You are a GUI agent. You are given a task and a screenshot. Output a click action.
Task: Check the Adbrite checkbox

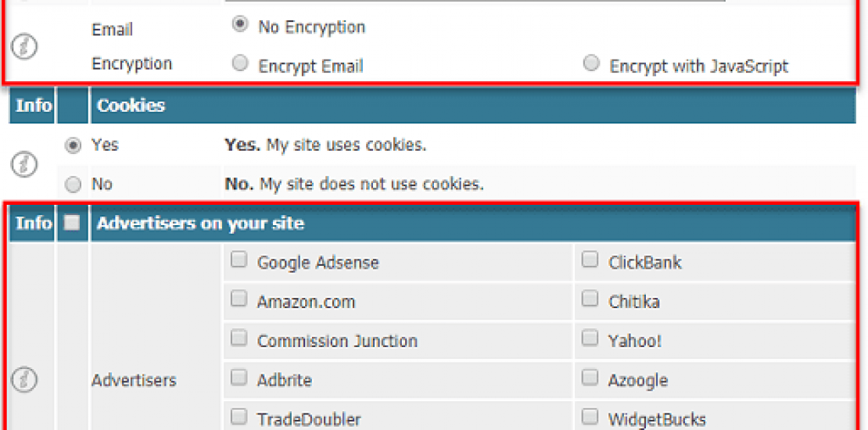click(x=239, y=378)
